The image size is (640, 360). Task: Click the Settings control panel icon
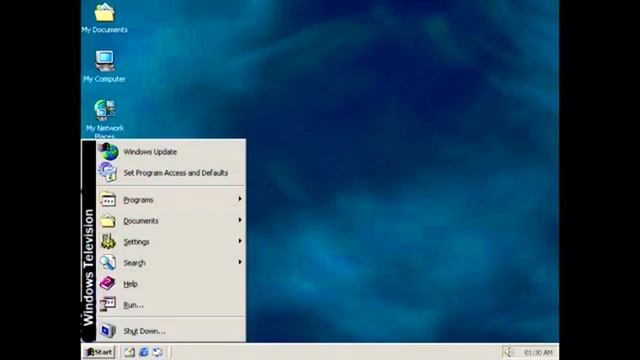pos(108,242)
